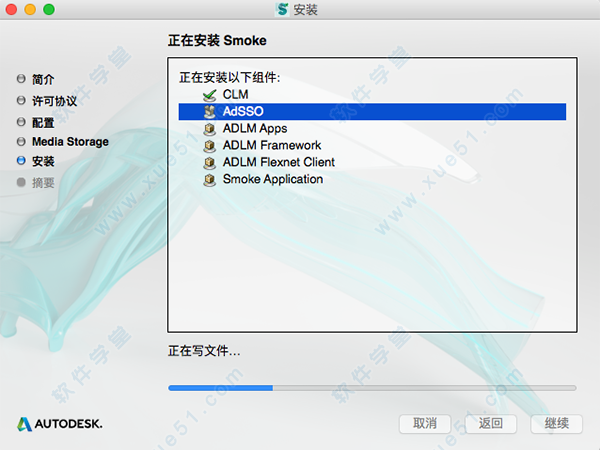Click the 返回 button

[491, 424]
